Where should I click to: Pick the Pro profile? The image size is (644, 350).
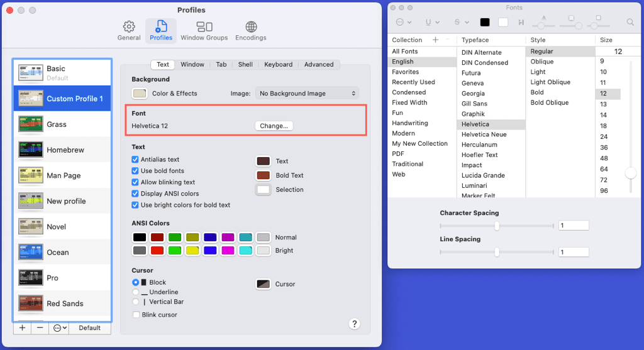pos(62,278)
